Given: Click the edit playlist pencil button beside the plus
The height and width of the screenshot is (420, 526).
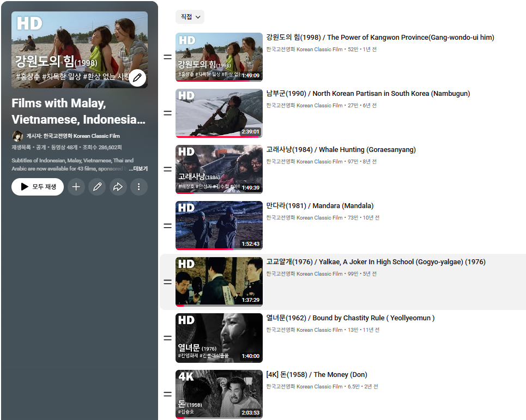Looking at the screenshot, I should [x=97, y=187].
